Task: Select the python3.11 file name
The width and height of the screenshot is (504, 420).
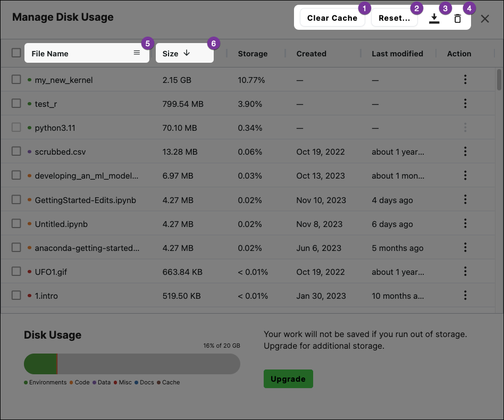Action: pyautogui.click(x=55, y=128)
